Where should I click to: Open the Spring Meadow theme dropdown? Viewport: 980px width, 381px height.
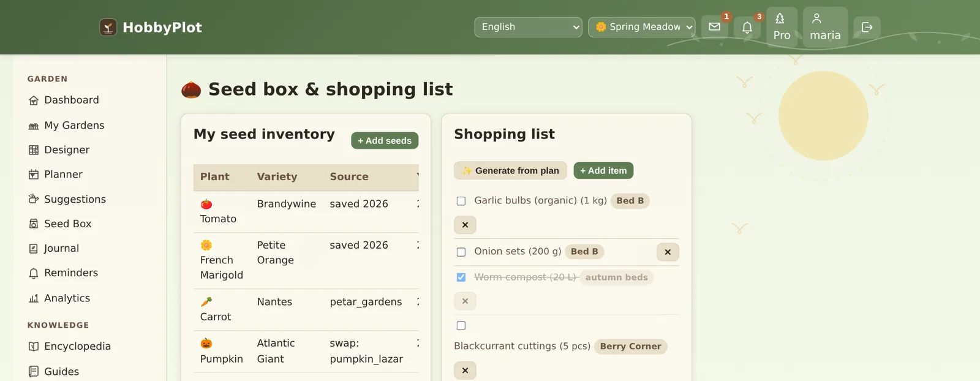click(641, 27)
